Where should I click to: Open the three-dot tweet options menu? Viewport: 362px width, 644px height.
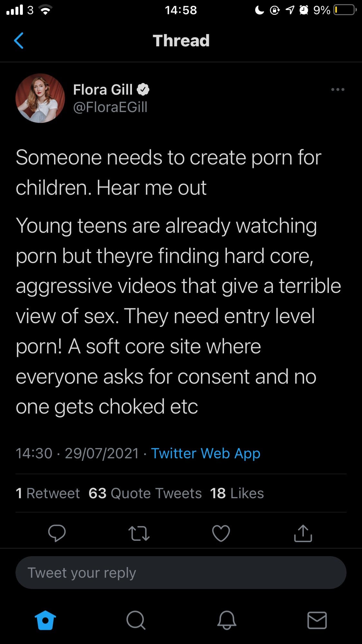[338, 89]
